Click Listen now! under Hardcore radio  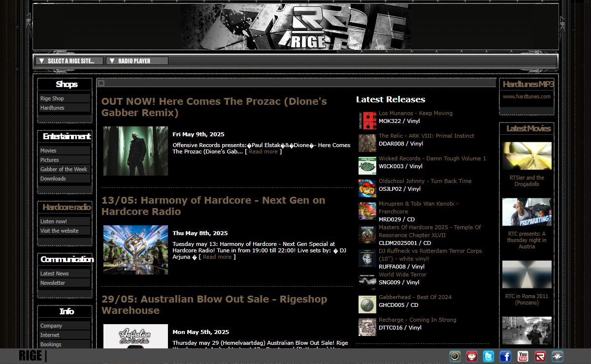65,221
